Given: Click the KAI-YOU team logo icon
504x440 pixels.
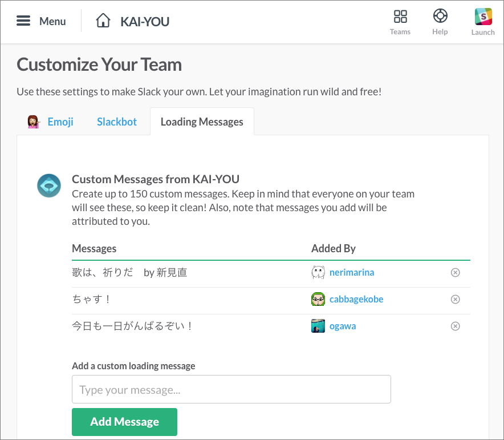Looking at the screenshot, I should coord(49,185).
